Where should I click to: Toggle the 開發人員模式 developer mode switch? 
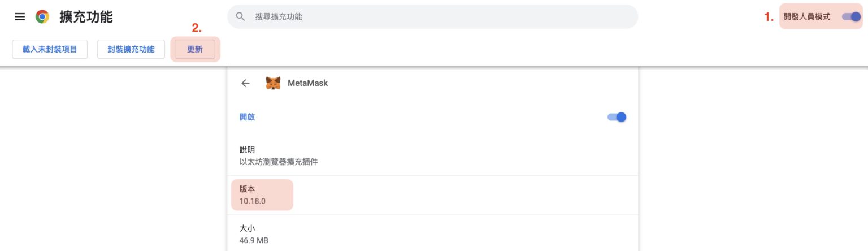[x=851, y=17]
